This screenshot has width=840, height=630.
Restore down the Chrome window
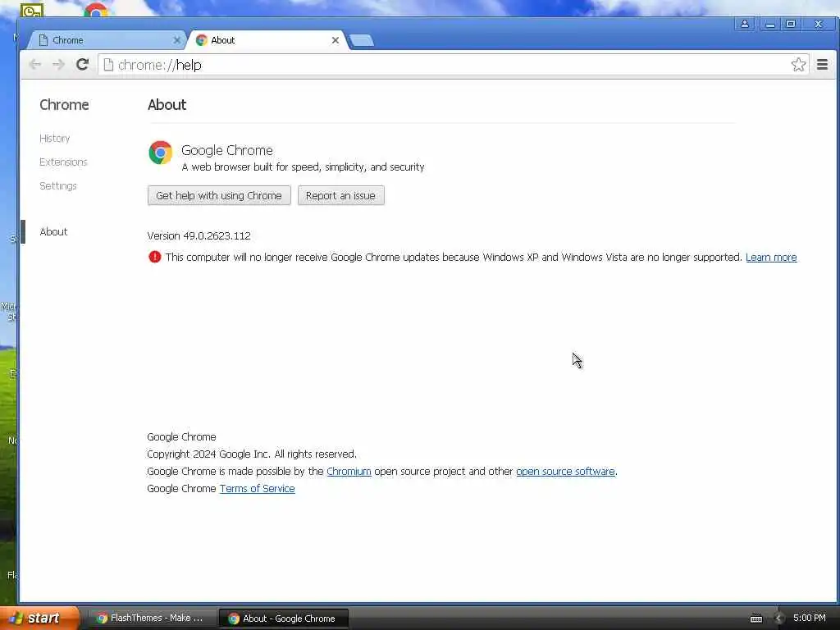[x=791, y=24]
